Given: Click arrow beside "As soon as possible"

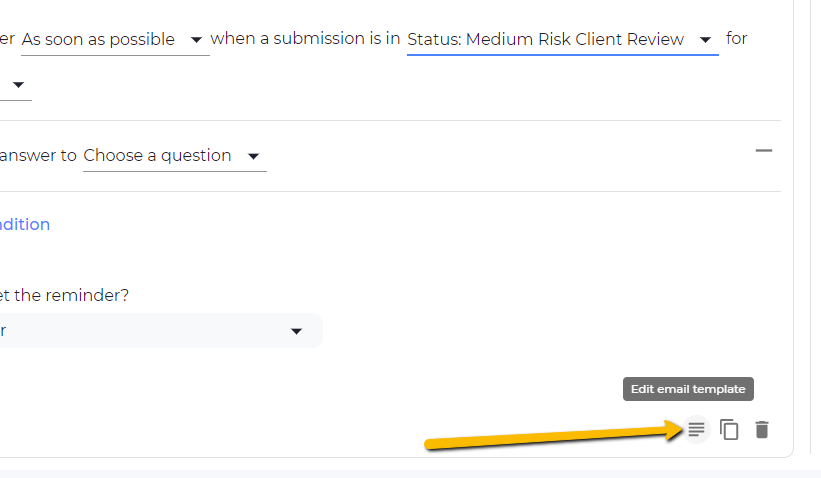Looking at the screenshot, I should coord(196,40).
